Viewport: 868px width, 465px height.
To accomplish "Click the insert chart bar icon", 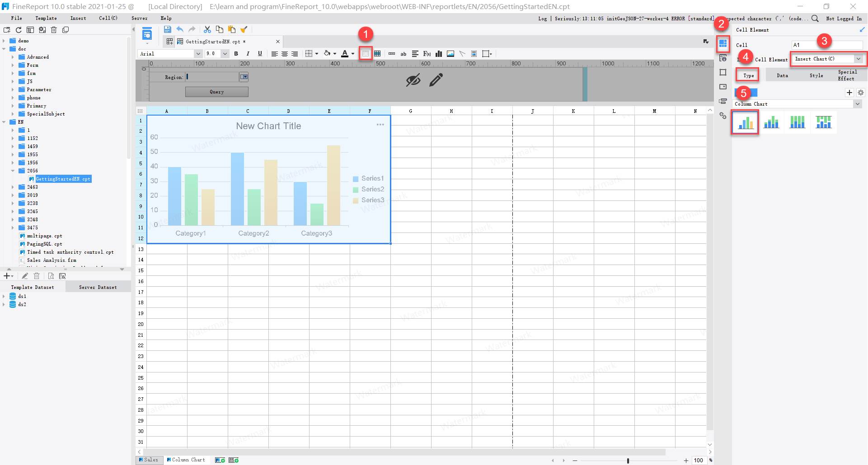I will click(x=439, y=54).
